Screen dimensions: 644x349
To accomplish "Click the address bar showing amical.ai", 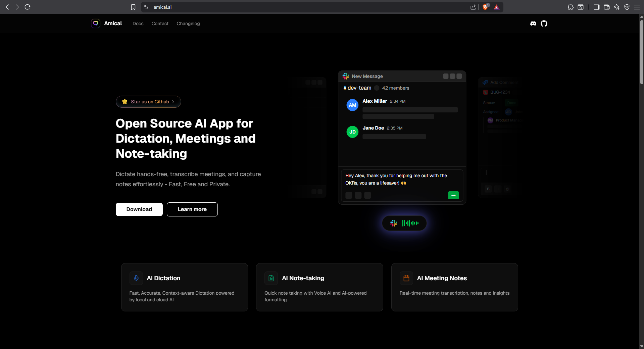I will pos(162,7).
